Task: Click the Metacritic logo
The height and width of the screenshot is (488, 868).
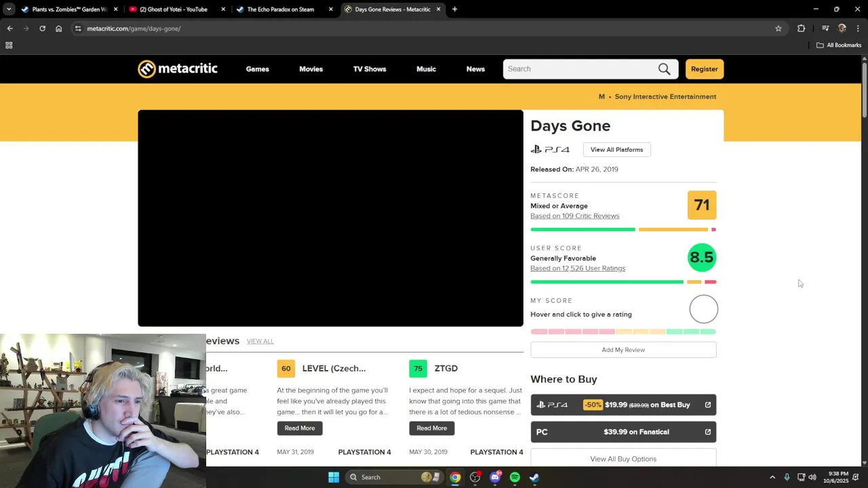Action: (178, 69)
